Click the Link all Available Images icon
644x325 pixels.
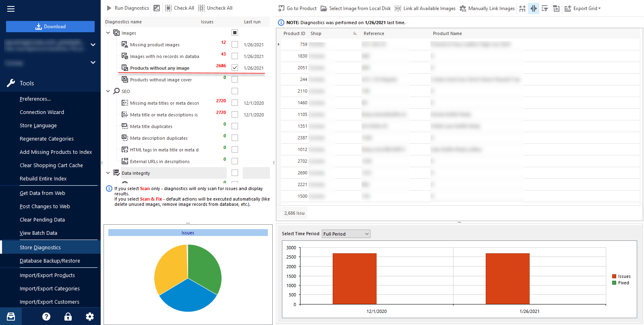[398, 8]
